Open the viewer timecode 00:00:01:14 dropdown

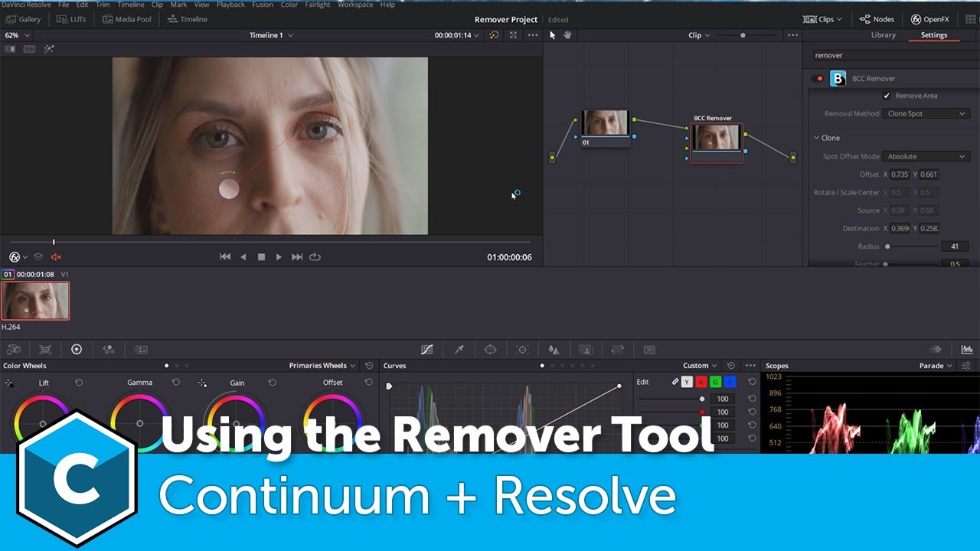coord(457,35)
